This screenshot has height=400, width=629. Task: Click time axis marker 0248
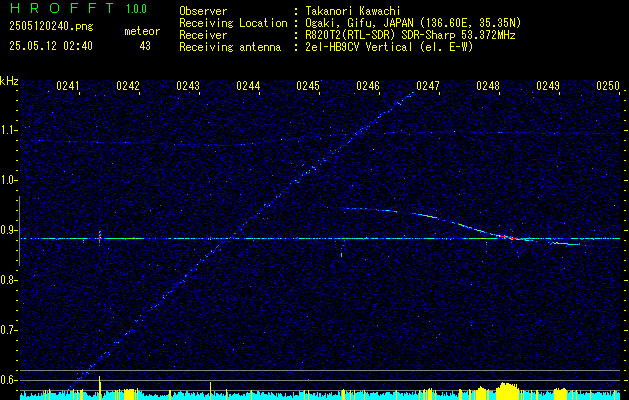(488, 85)
